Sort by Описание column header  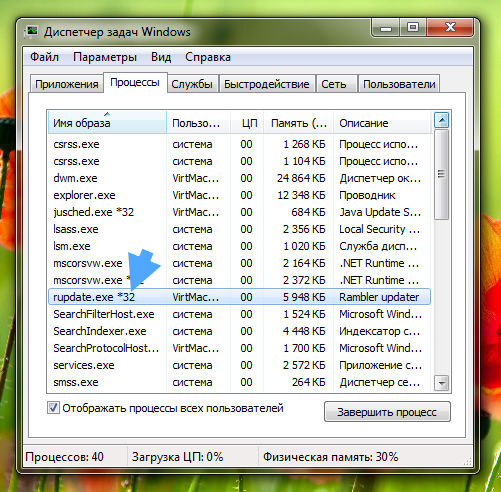pos(383,123)
